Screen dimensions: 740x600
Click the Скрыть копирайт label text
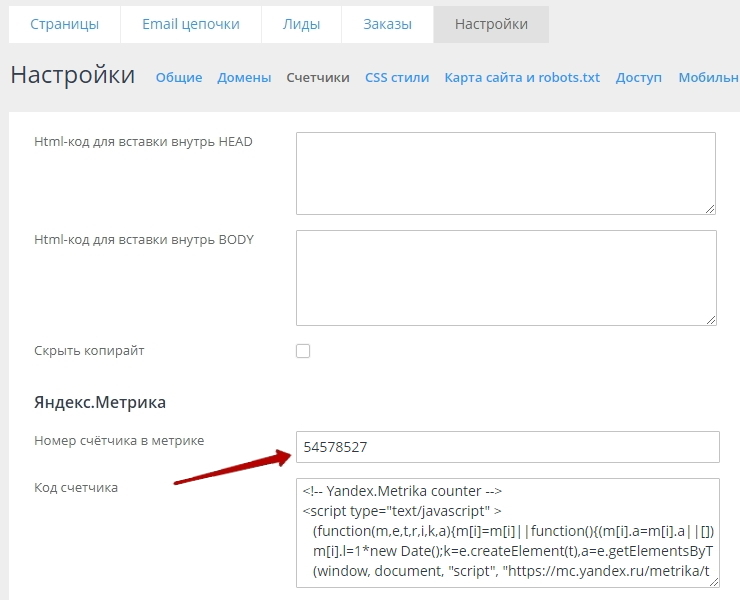pos(89,351)
